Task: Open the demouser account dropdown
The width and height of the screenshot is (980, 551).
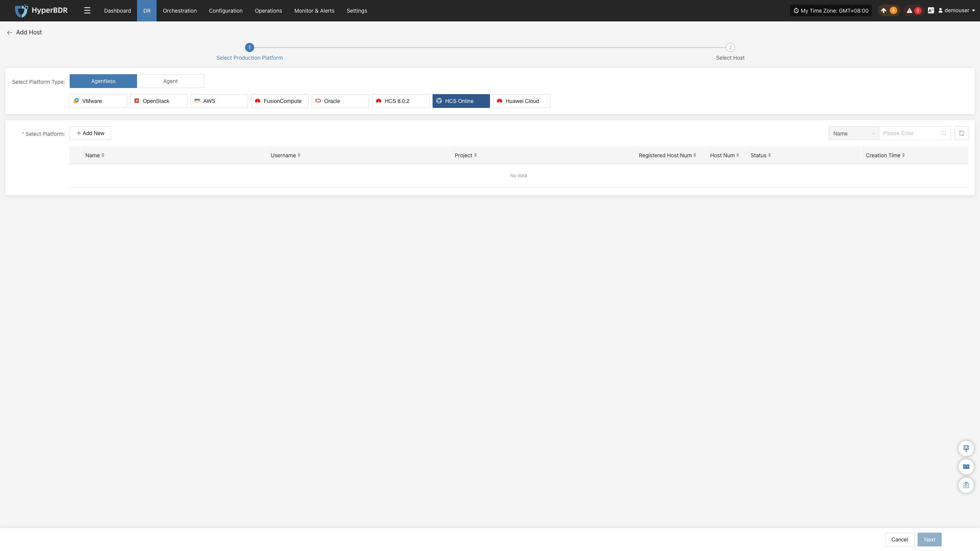Action: click(956, 11)
